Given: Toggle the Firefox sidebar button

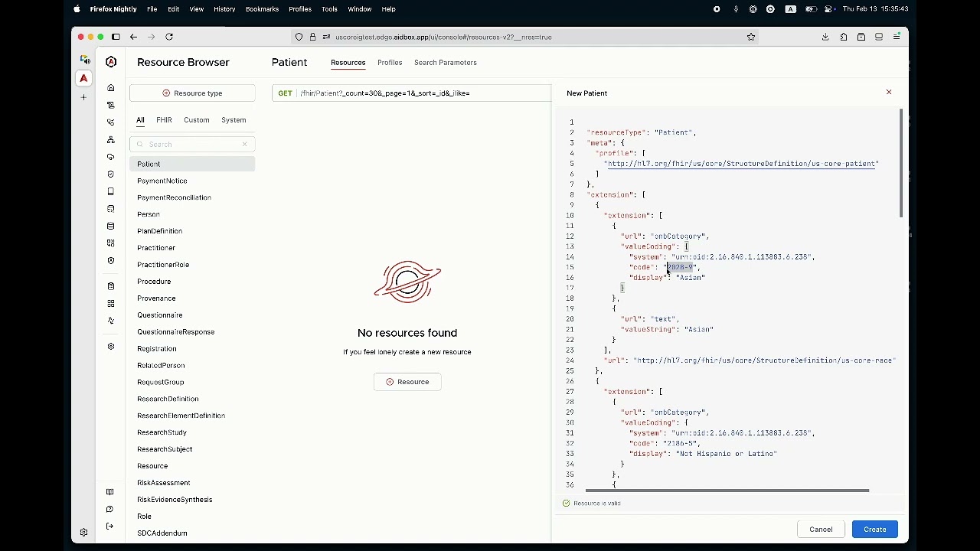Looking at the screenshot, I should coord(116,37).
